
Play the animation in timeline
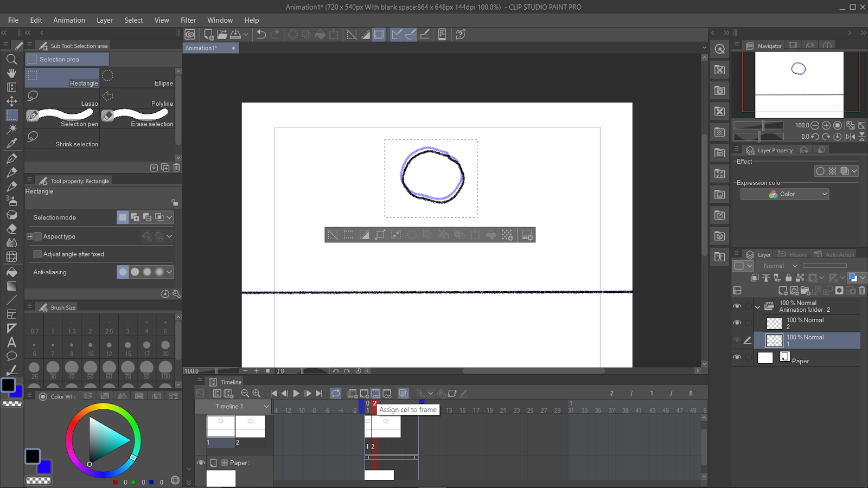click(x=296, y=393)
